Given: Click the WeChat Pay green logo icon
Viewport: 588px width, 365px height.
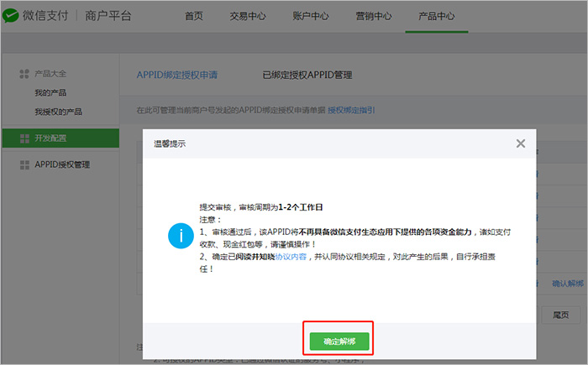Looking at the screenshot, I should tap(10, 16).
